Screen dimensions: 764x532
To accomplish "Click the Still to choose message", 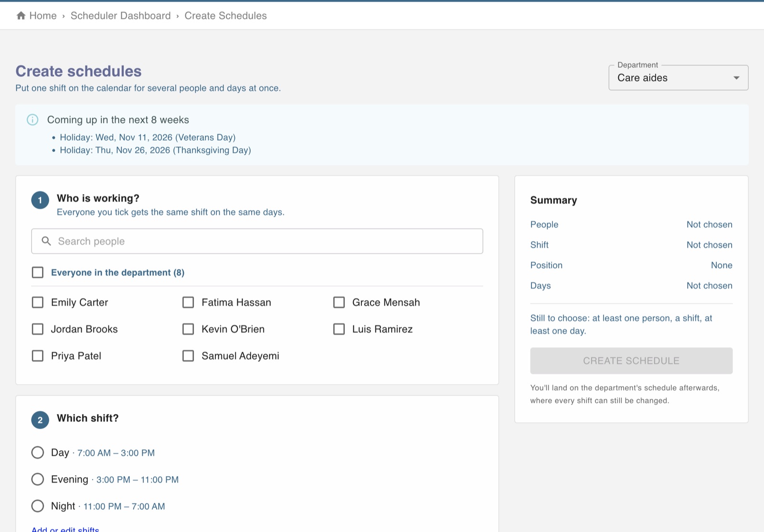I will coord(621,324).
